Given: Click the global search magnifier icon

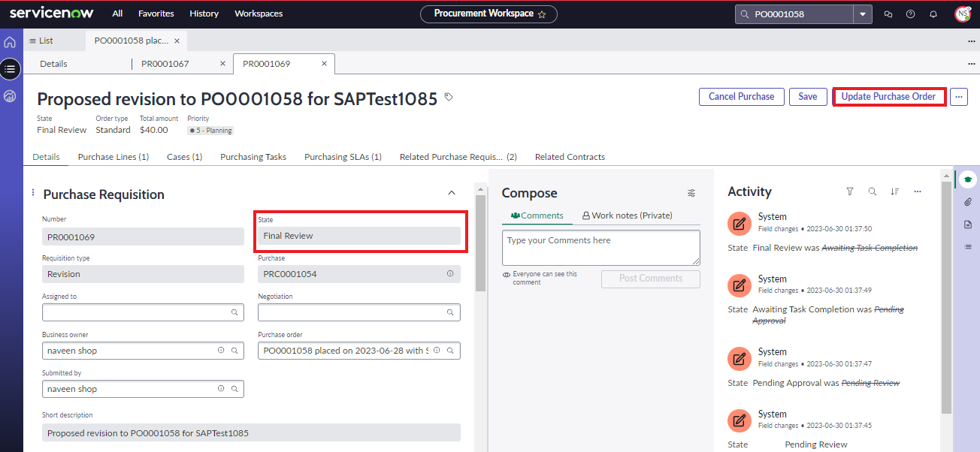Looking at the screenshot, I should coord(745,14).
